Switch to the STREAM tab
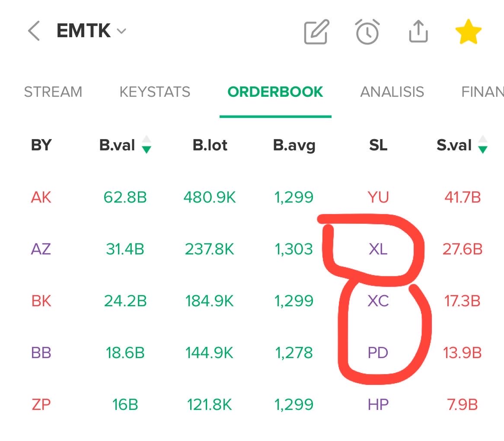 [53, 92]
